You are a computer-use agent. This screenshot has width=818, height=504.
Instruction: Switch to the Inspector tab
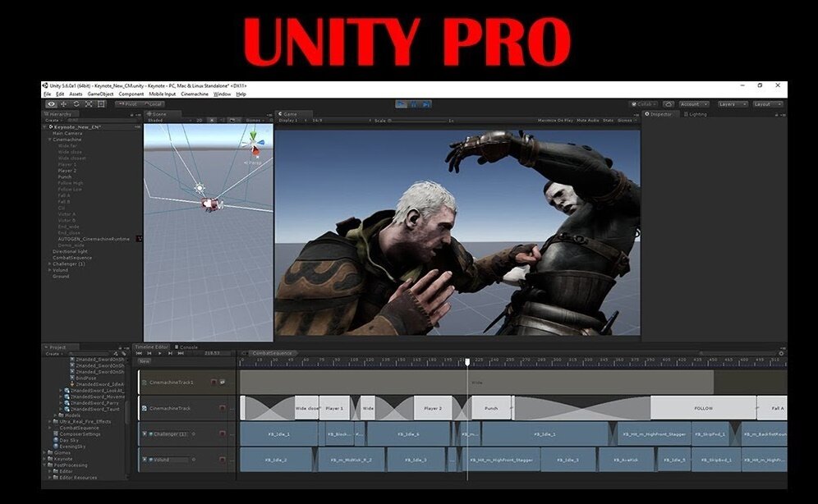660,113
